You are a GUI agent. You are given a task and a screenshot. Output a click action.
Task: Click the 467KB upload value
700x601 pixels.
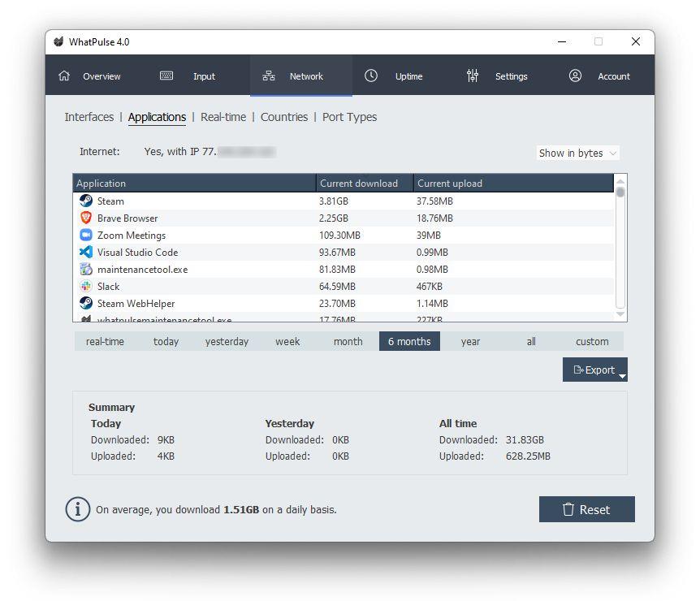click(x=429, y=286)
